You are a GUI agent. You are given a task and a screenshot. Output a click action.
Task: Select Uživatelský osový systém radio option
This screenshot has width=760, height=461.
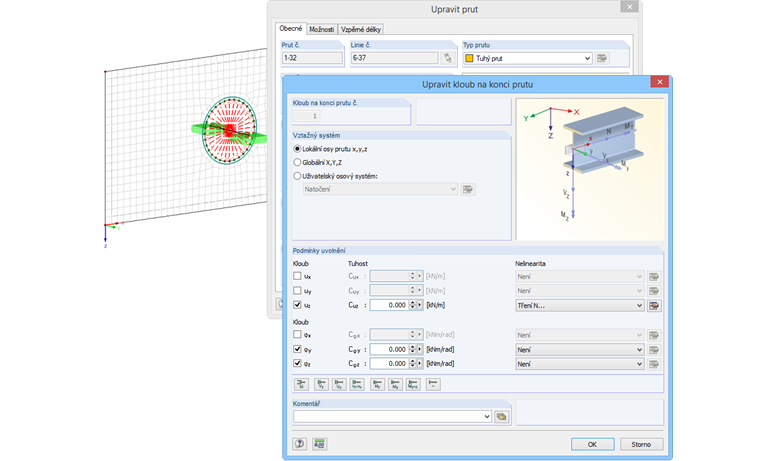[x=297, y=176]
